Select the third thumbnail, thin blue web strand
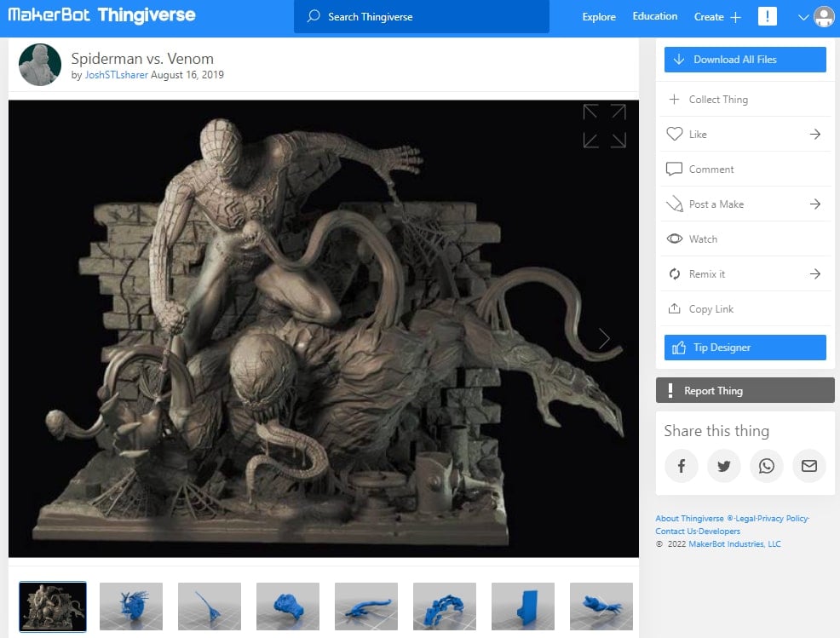The width and height of the screenshot is (840, 638). tap(210, 606)
